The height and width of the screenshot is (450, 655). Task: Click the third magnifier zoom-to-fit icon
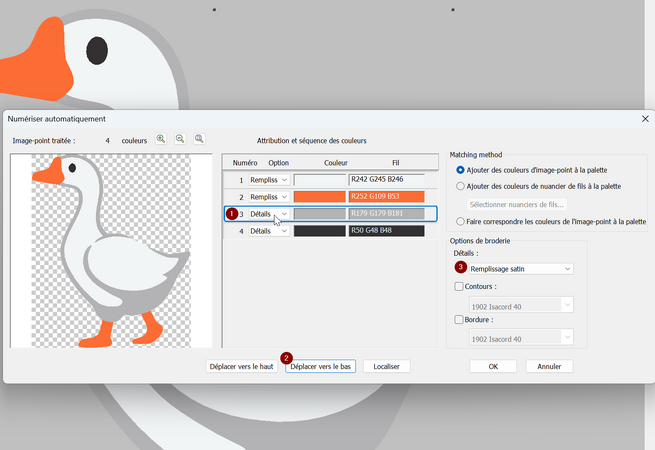point(199,139)
